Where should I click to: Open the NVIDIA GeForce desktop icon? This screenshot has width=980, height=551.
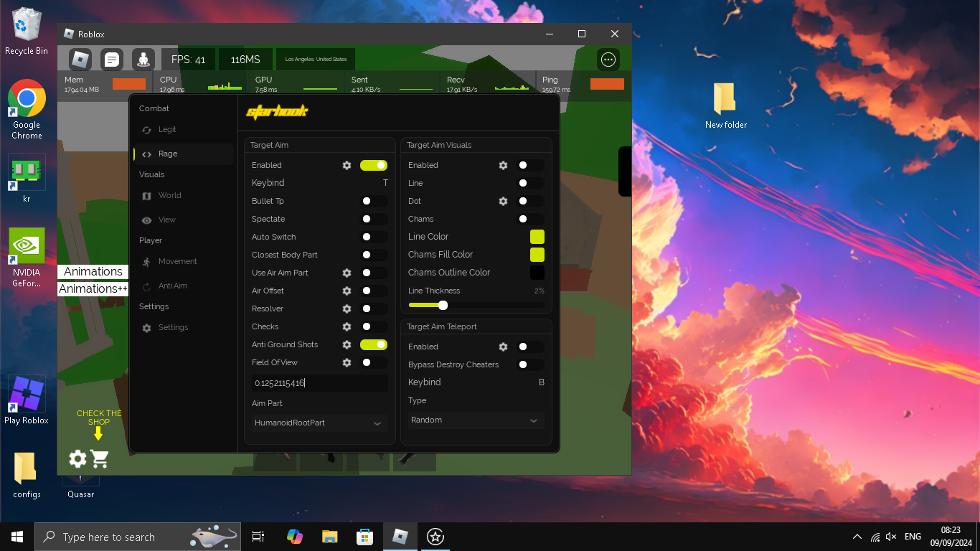point(27,258)
